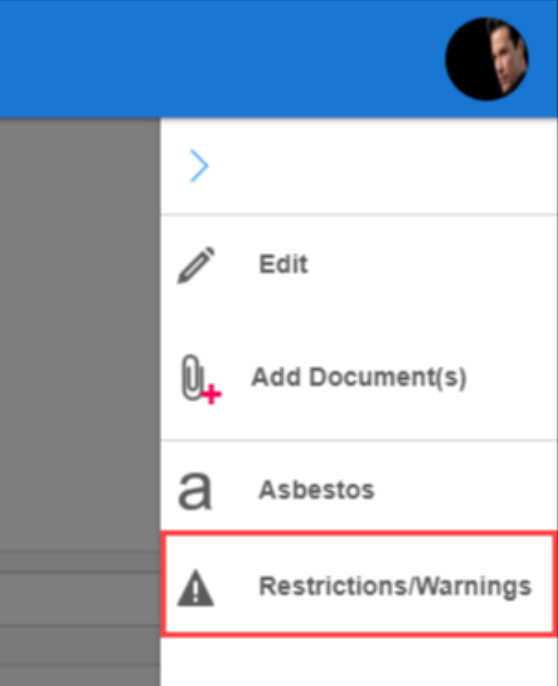Select the red-outlined Restrictions/Warnings row
The width and height of the screenshot is (558, 686).
[x=358, y=583]
